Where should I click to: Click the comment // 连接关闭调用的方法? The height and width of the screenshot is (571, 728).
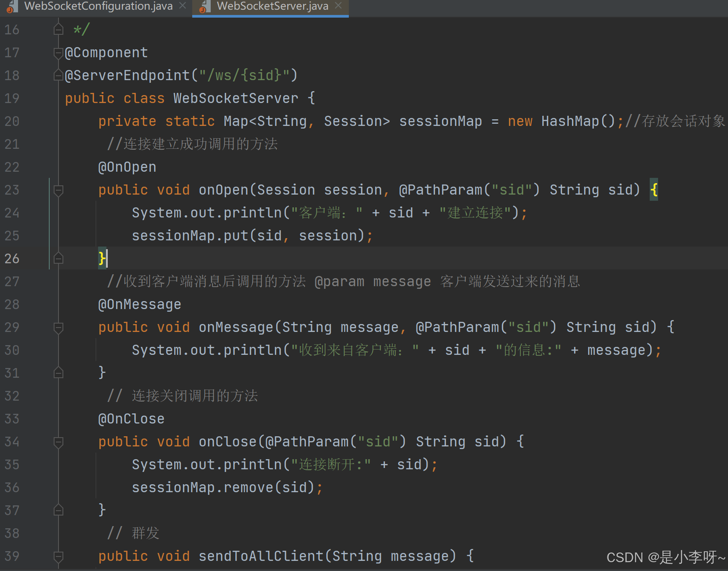(183, 396)
